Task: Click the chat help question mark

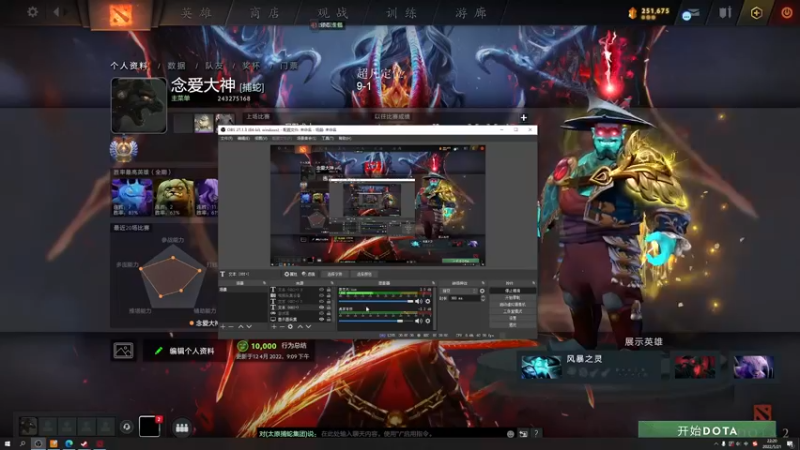Action: coord(536,434)
